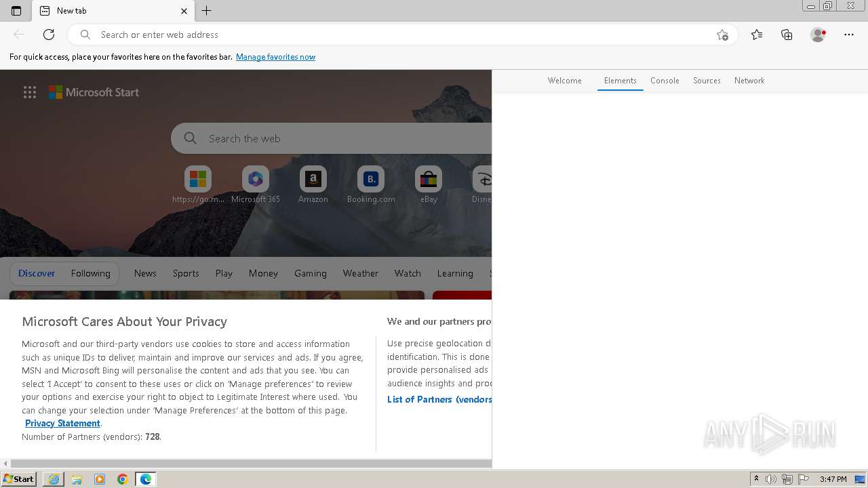Open the Watch category
868x488 pixels.
[x=408, y=273]
